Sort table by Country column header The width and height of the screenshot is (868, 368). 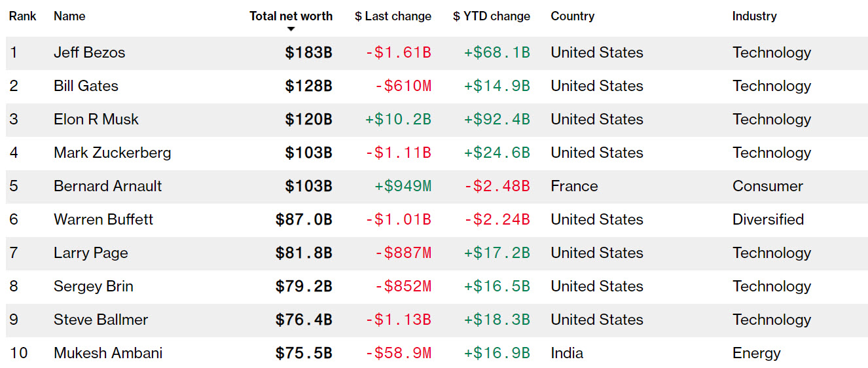(572, 16)
